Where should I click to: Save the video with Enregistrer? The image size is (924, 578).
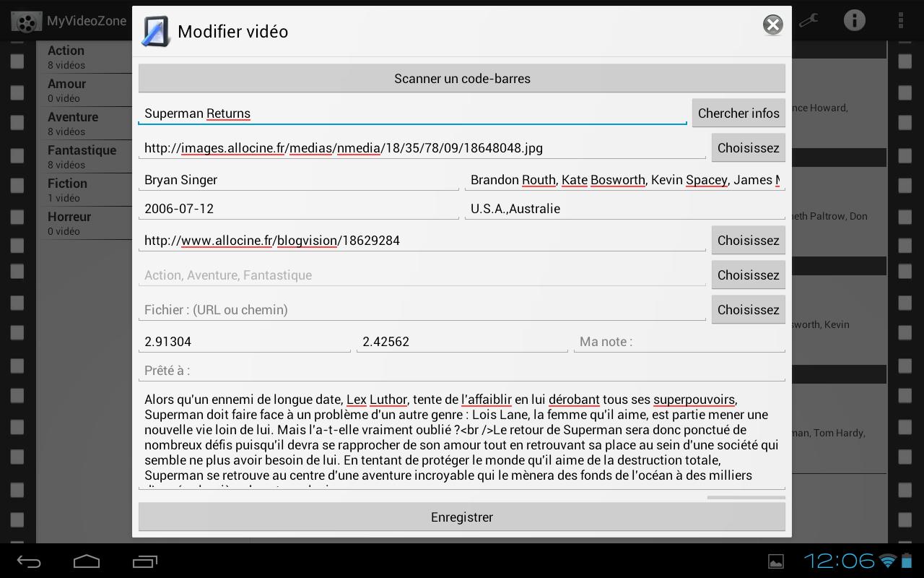click(x=462, y=517)
